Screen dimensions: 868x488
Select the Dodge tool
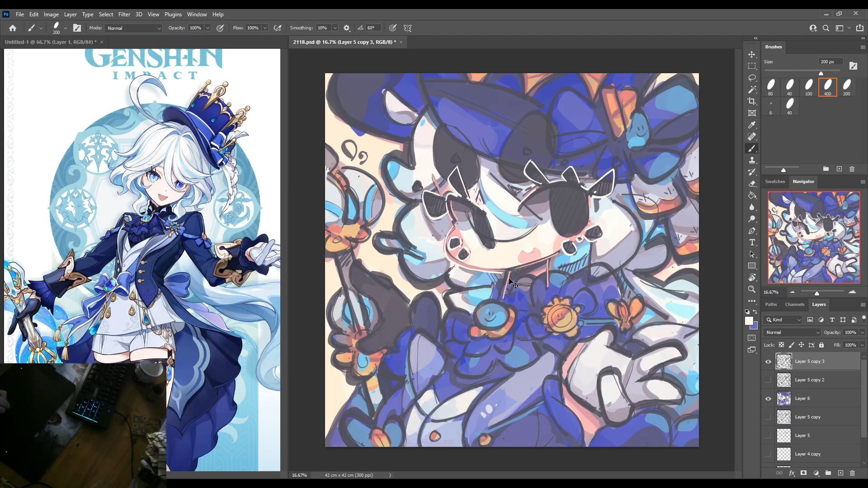[752, 219]
